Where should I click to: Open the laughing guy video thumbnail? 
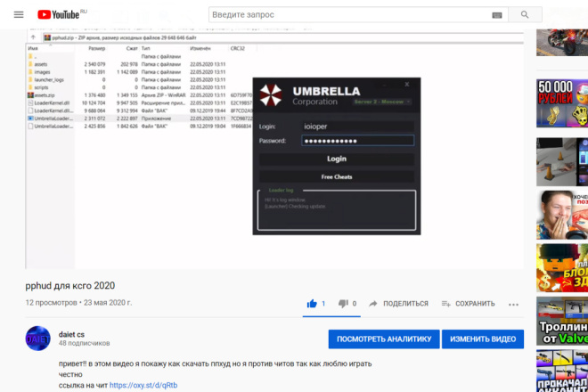pyautogui.click(x=562, y=215)
